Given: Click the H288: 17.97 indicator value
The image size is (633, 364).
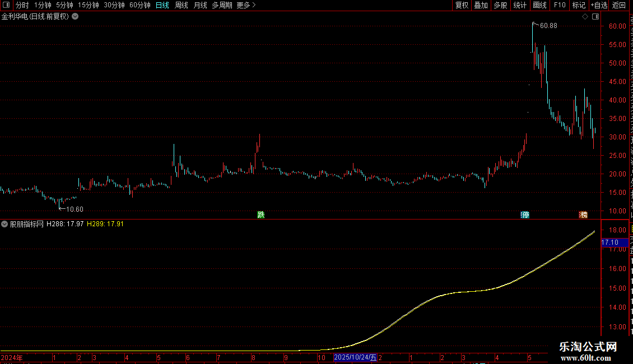Looking at the screenshot, I should pos(65,224).
